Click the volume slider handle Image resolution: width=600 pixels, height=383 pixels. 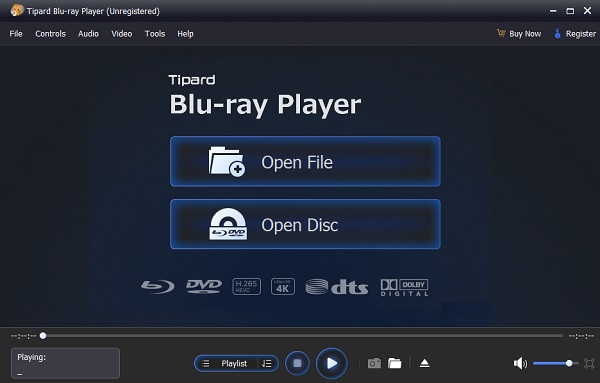(569, 363)
